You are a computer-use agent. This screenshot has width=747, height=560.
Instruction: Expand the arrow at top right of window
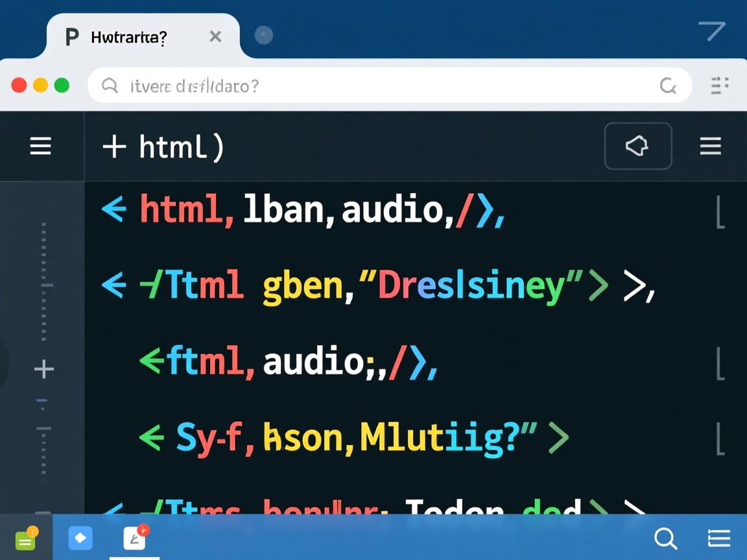click(711, 30)
